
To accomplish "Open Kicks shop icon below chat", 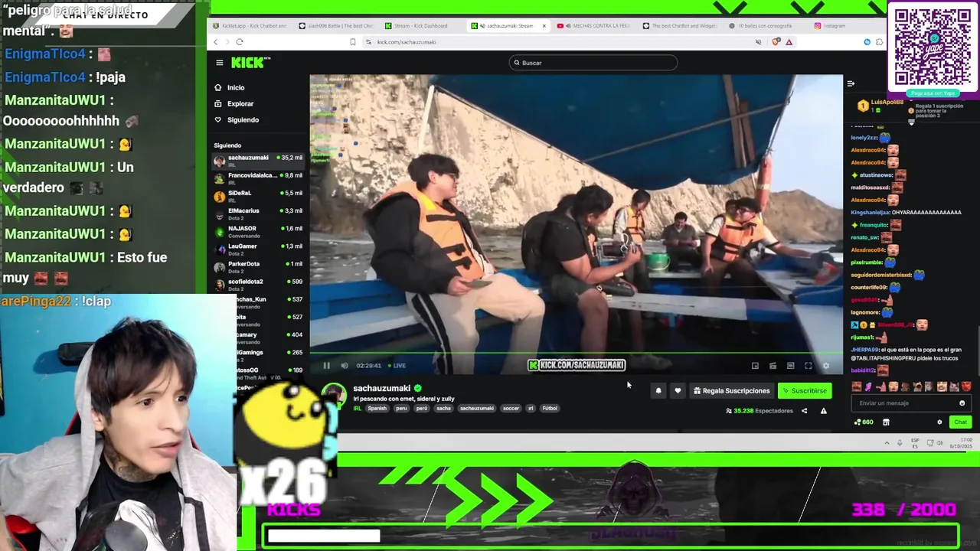I will click(x=886, y=422).
